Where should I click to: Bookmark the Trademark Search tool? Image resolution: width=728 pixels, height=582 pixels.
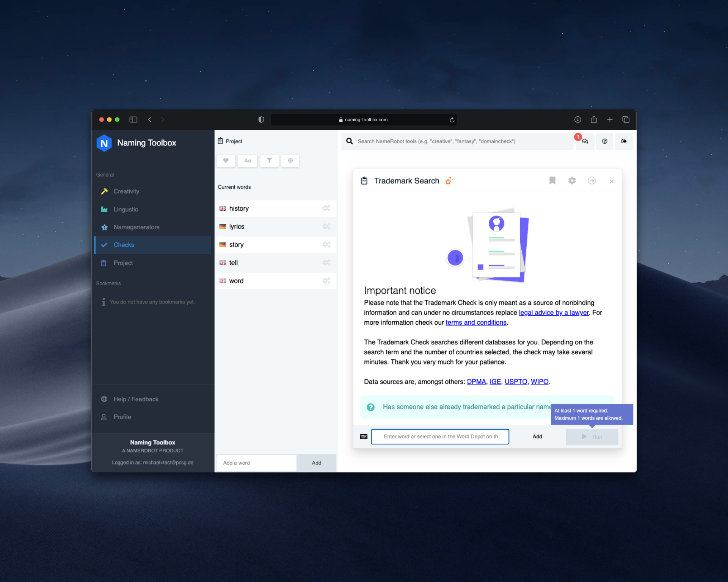552,181
